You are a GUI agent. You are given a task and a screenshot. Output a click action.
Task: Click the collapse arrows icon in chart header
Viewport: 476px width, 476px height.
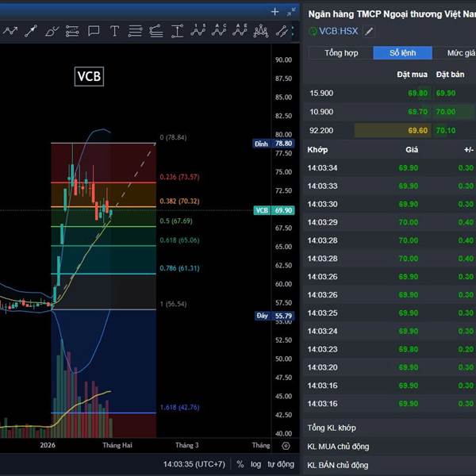tap(291, 12)
